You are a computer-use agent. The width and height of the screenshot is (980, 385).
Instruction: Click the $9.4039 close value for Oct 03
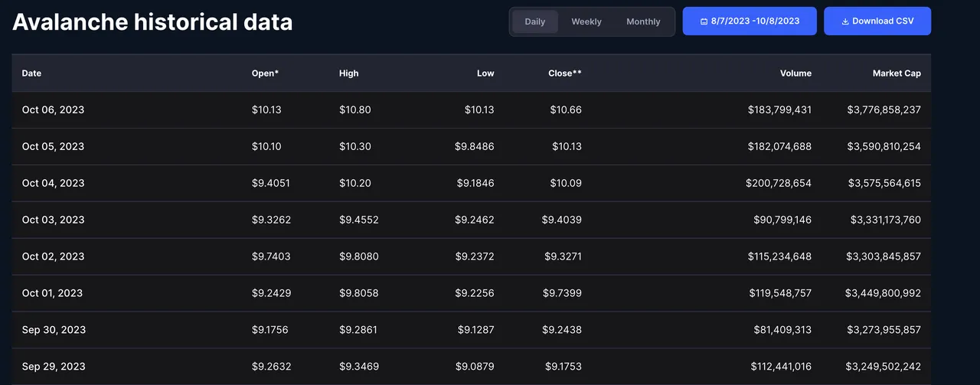click(562, 220)
